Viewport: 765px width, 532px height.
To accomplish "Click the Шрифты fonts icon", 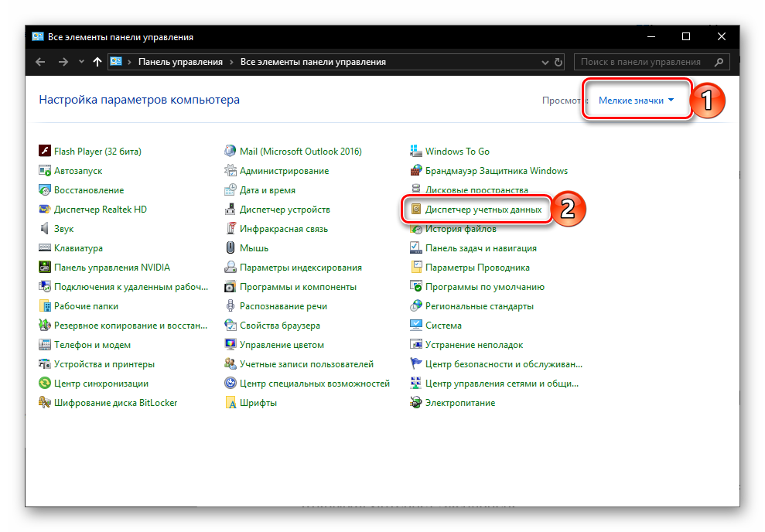I will tap(231, 403).
